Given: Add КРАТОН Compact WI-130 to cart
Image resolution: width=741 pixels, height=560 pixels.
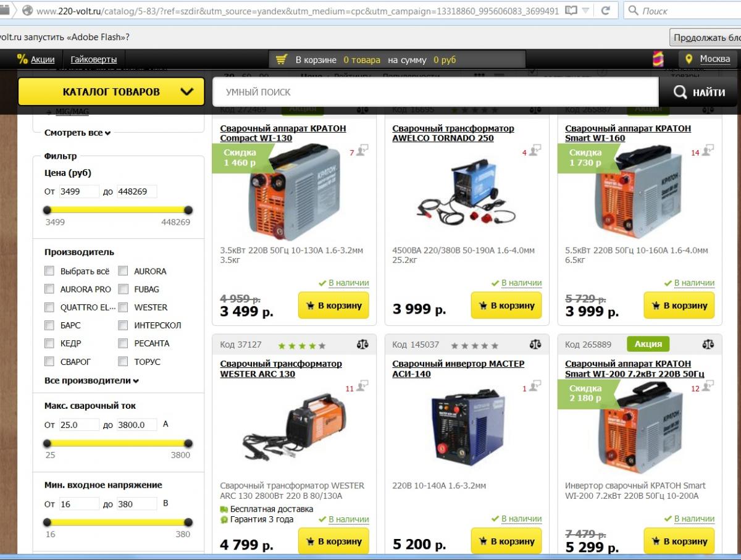Looking at the screenshot, I should tap(333, 306).
